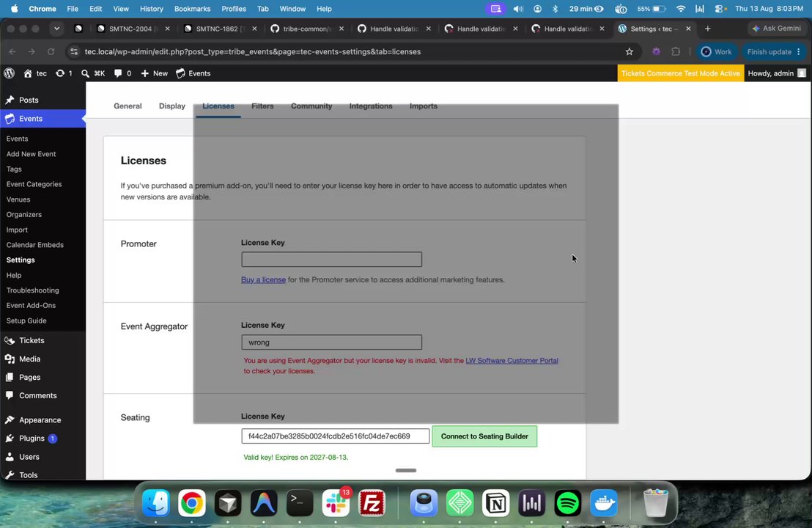Switch to the Filters settings tab

click(x=262, y=106)
